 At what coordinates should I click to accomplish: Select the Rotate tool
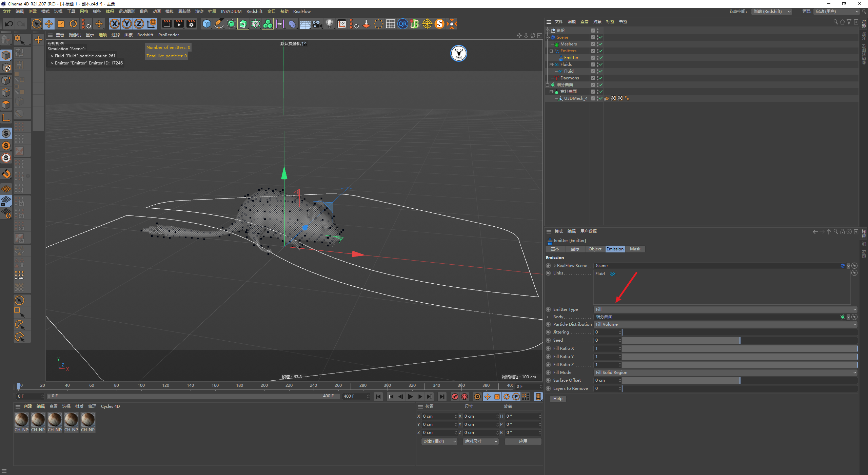(73, 24)
